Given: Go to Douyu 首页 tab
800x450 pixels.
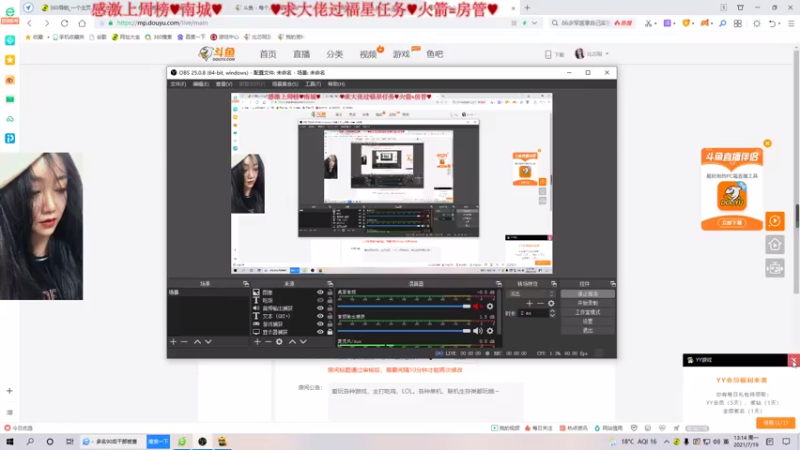Looking at the screenshot, I should 268,54.
